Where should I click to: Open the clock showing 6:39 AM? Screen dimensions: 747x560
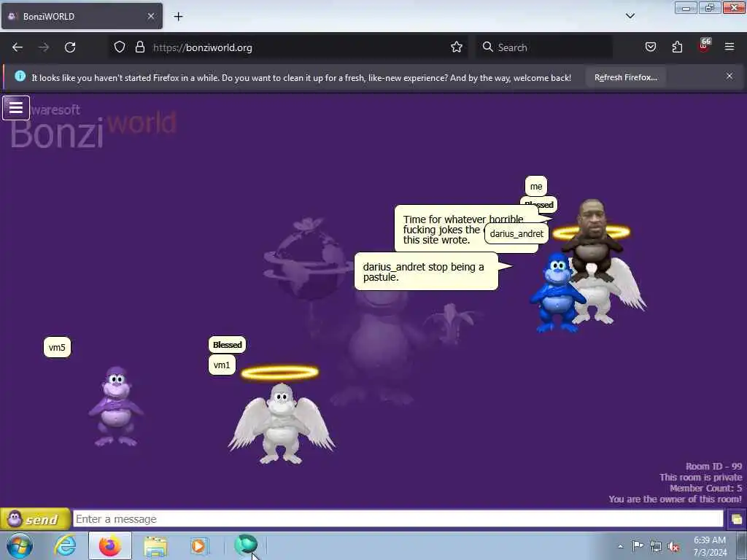pos(710,546)
